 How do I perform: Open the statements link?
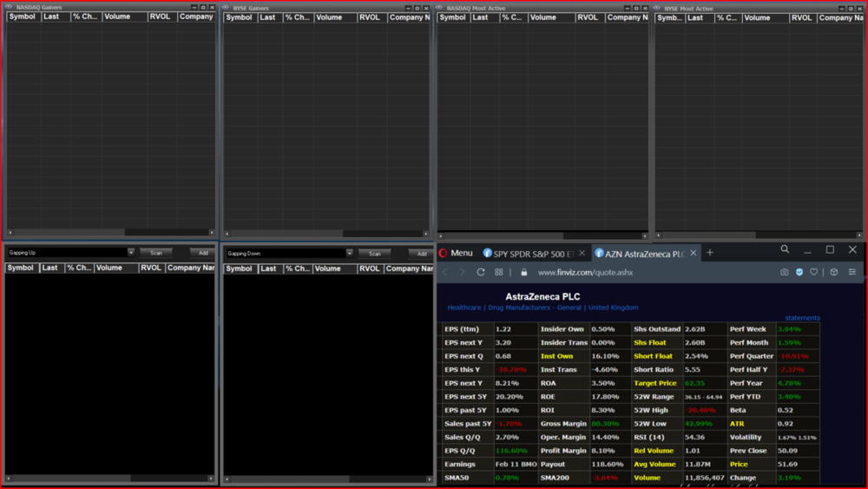[x=802, y=318]
